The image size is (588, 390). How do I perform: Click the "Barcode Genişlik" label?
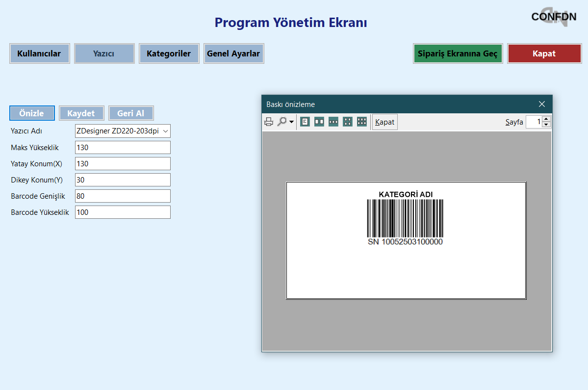(38, 196)
